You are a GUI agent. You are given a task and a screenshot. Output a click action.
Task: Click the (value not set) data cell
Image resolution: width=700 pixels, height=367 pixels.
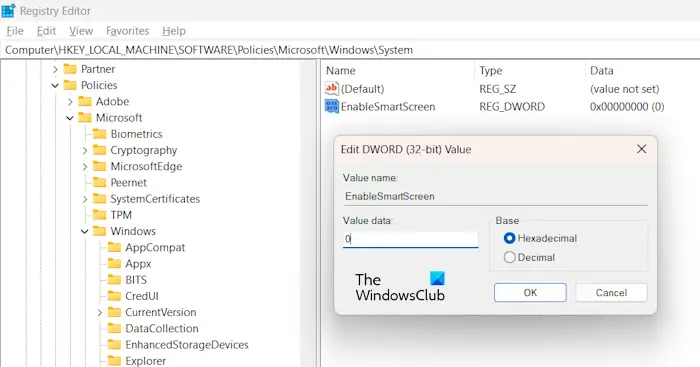point(625,89)
